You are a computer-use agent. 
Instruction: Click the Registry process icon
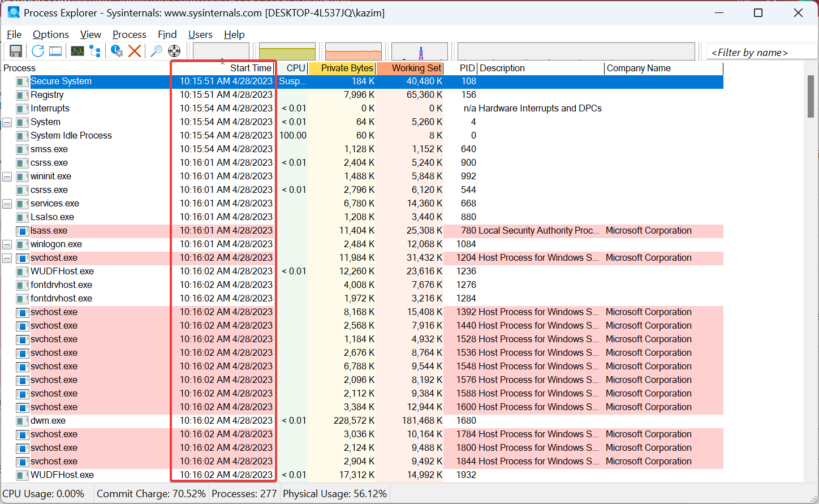pos(22,95)
